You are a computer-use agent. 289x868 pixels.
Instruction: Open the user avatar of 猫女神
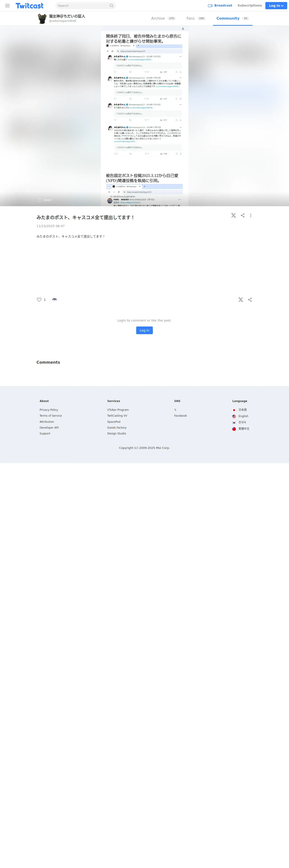coord(42,18)
